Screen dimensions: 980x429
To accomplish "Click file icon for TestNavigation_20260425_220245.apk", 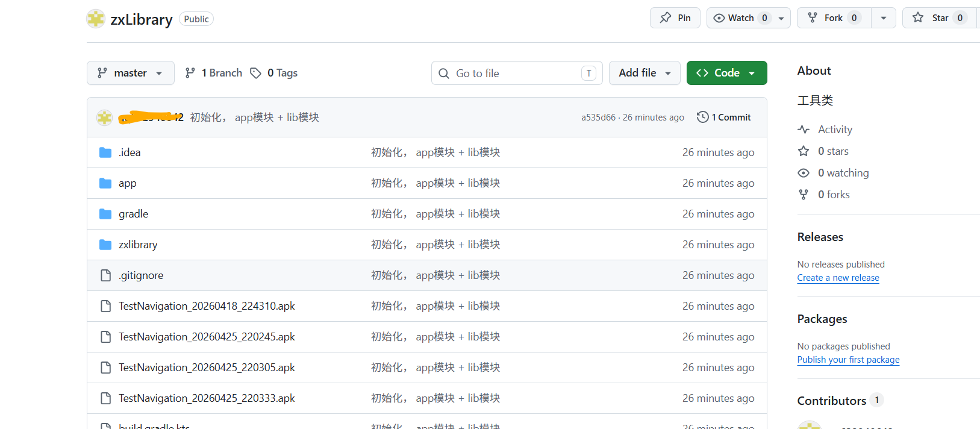I will [105, 337].
